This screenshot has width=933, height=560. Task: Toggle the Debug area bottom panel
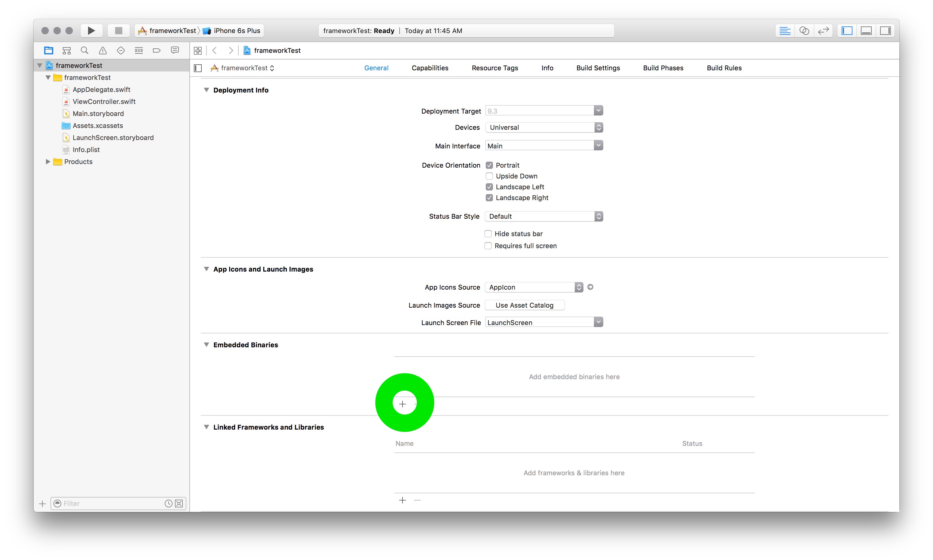coord(866,31)
